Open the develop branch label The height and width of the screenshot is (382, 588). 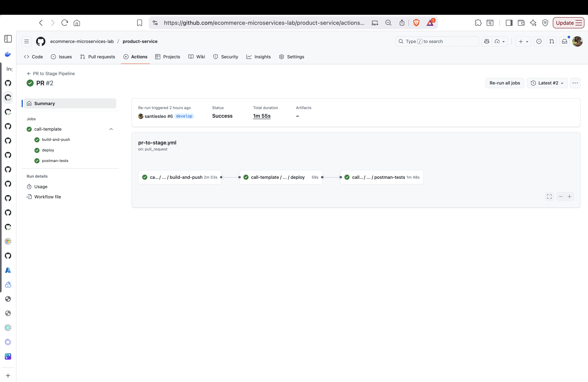[184, 116]
